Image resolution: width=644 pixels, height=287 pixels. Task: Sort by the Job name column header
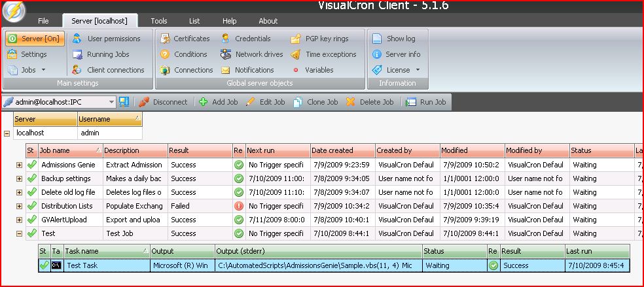pyautogui.click(x=70, y=150)
